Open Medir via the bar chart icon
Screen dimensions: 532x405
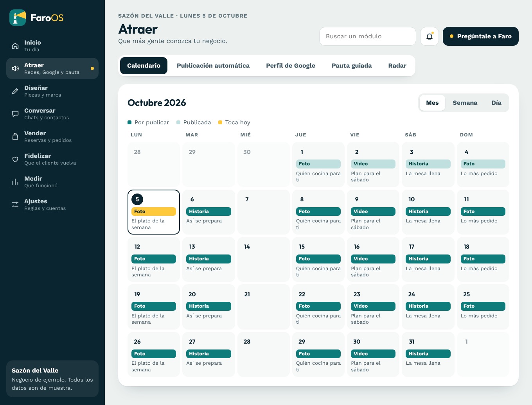click(15, 182)
